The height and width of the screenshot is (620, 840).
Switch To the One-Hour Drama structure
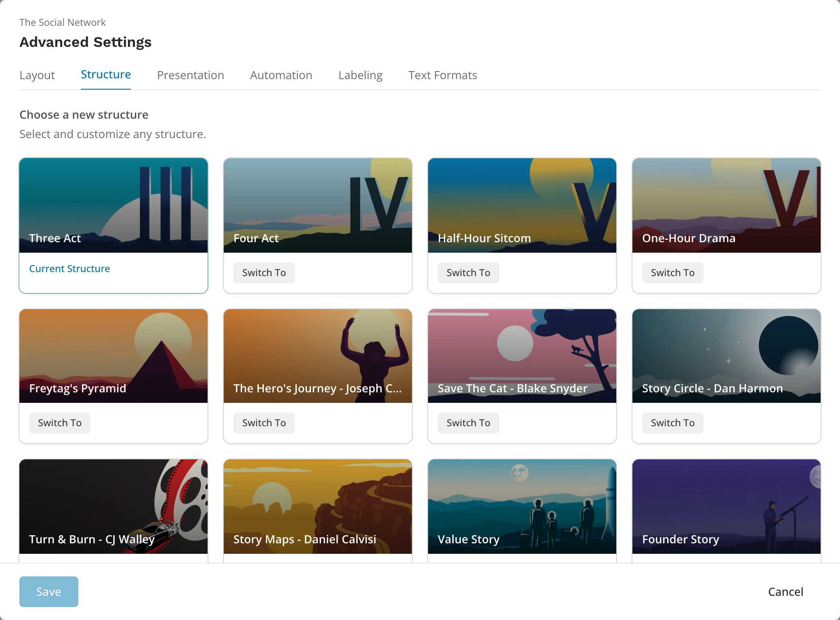click(673, 273)
